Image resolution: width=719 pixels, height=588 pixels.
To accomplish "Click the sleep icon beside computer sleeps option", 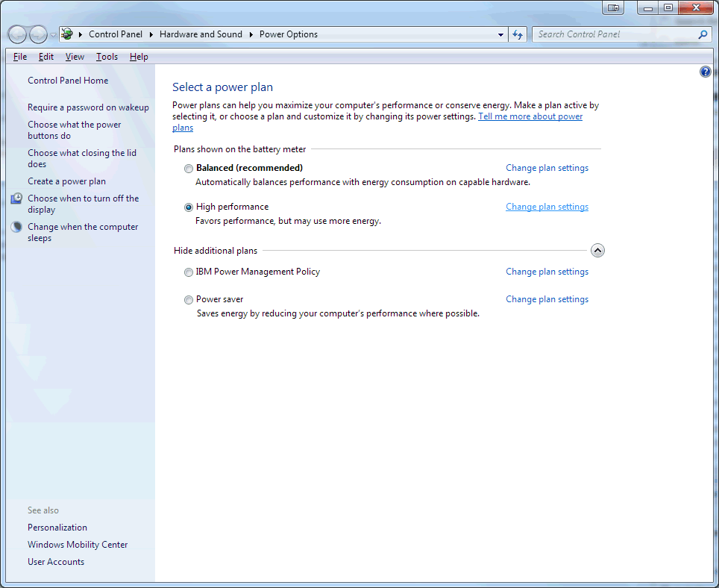I will pos(16,226).
